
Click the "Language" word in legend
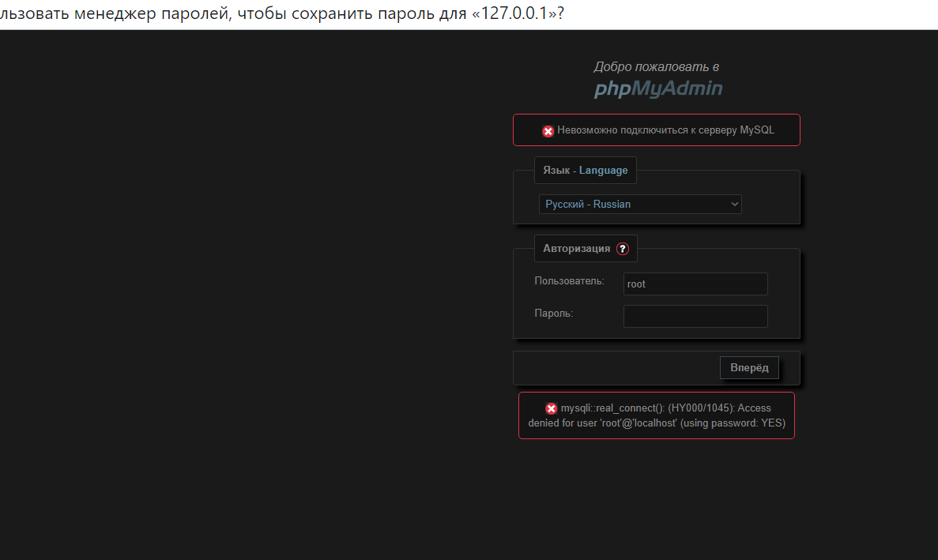tap(603, 170)
